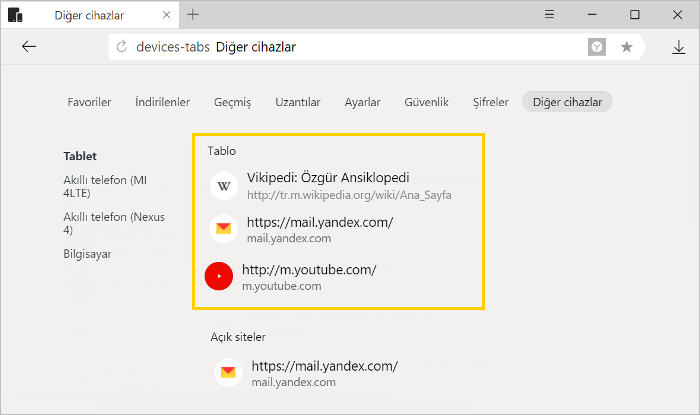Click the tr.m.wikipedia.org URL text
The height and width of the screenshot is (415, 700).
pyautogui.click(x=349, y=195)
